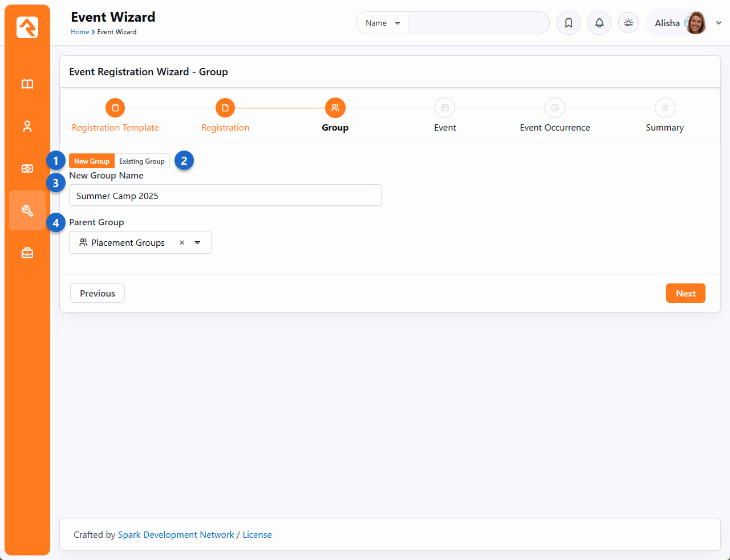Open the Name search type dropdown
This screenshot has height=560, width=730.
[x=382, y=23]
